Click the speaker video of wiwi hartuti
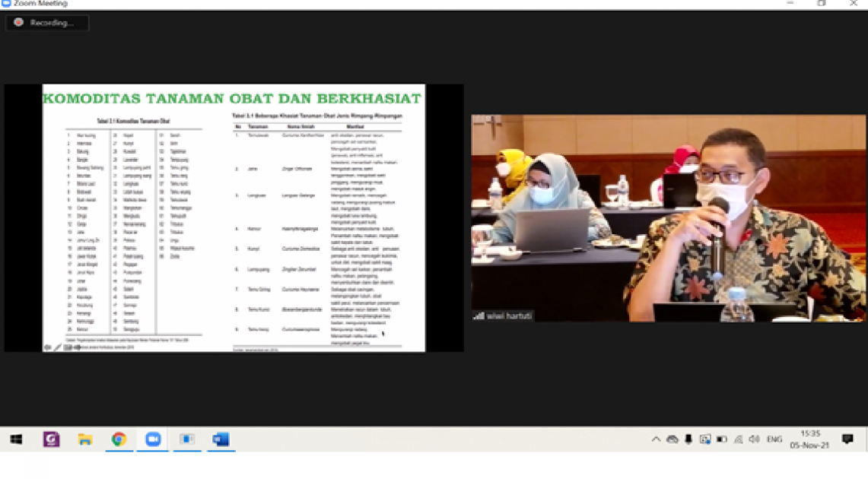 pos(668,218)
